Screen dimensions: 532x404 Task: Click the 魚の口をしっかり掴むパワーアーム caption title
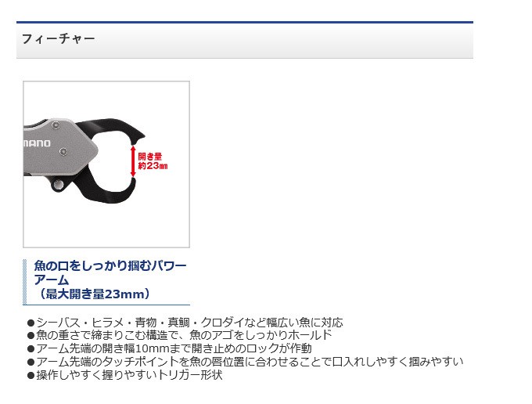(x=110, y=272)
